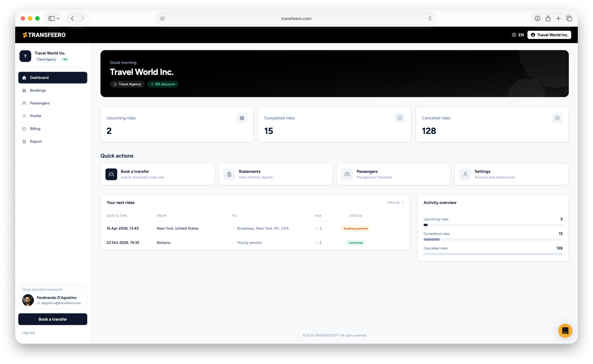The width and height of the screenshot is (593, 364).
Task: Open a new browser tab with plus icon
Action: tap(558, 18)
